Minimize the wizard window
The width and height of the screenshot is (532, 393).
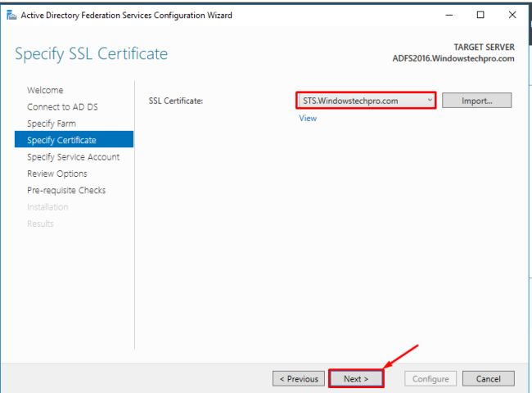tap(449, 15)
